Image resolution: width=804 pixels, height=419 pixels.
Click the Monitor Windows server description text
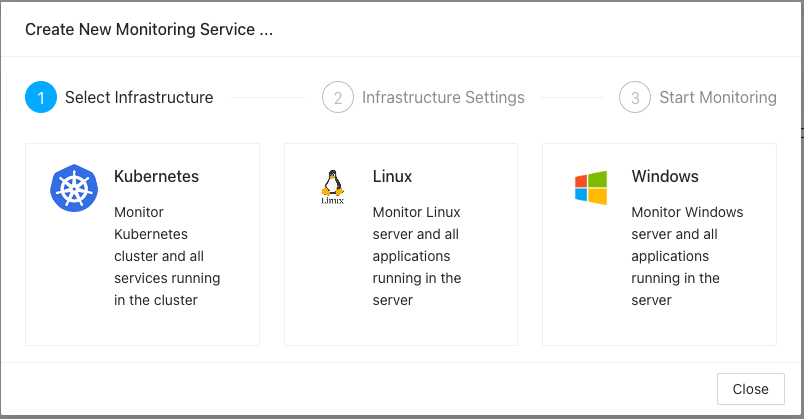coord(686,256)
